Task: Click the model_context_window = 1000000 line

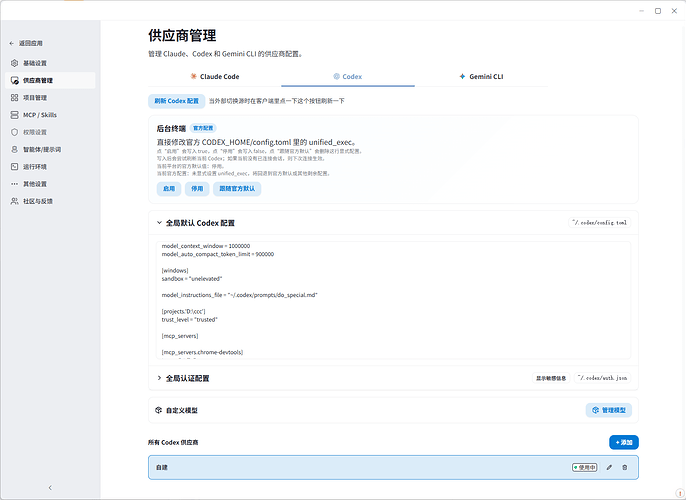Action: pos(206,246)
